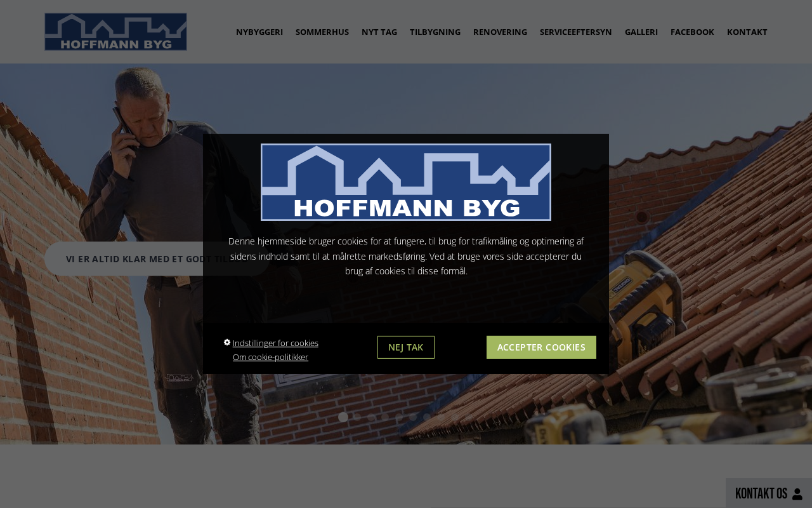Viewport: 812px width, 508px height.
Task: Click the person icon on Kontakt Os
Action: click(x=798, y=494)
